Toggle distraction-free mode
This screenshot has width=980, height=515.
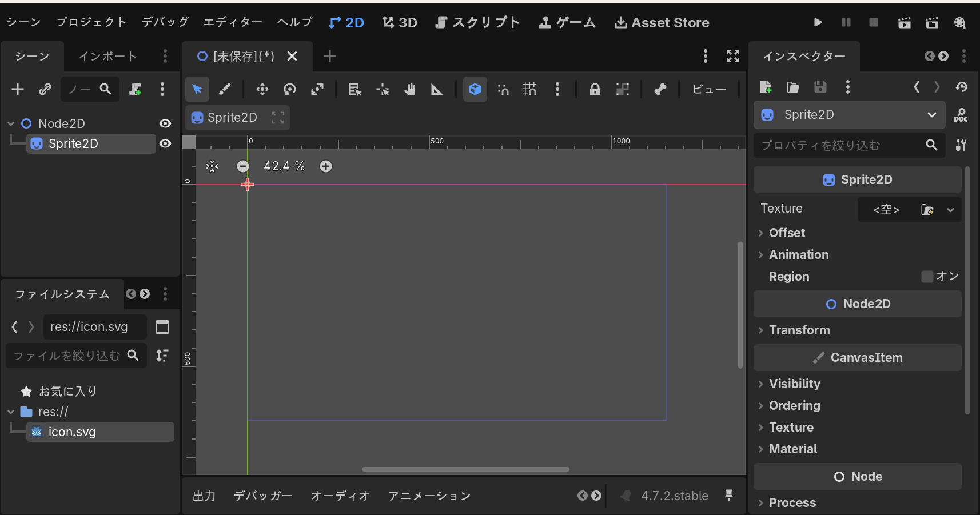[x=733, y=56]
